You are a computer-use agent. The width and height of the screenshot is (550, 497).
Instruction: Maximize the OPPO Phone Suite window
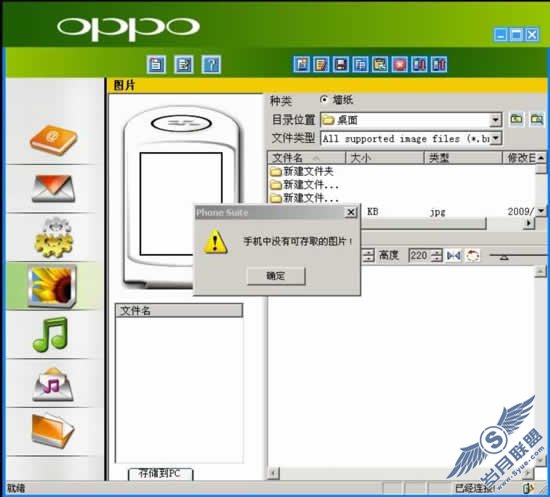tap(516, 35)
